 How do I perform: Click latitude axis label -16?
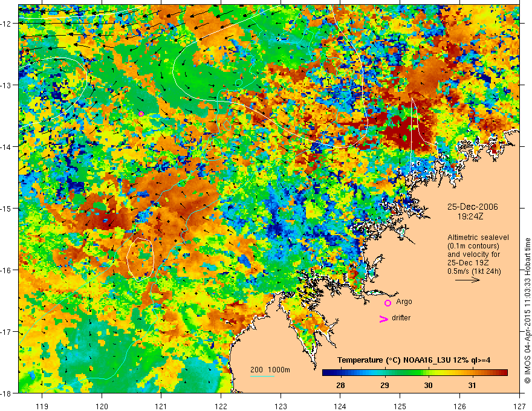tap(7, 270)
